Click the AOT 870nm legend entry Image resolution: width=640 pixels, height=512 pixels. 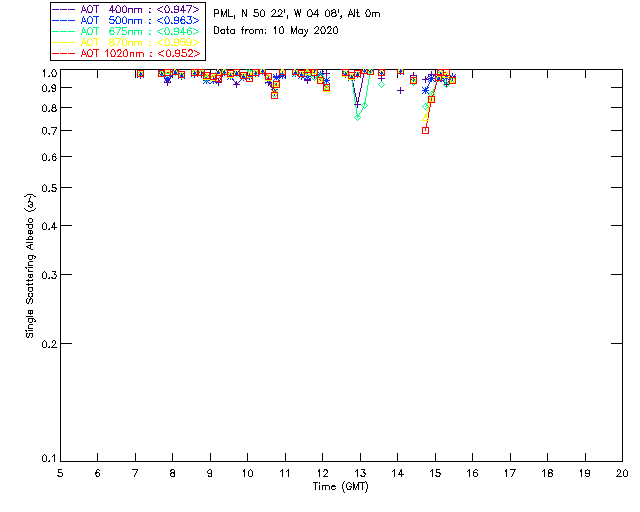tap(127, 42)
